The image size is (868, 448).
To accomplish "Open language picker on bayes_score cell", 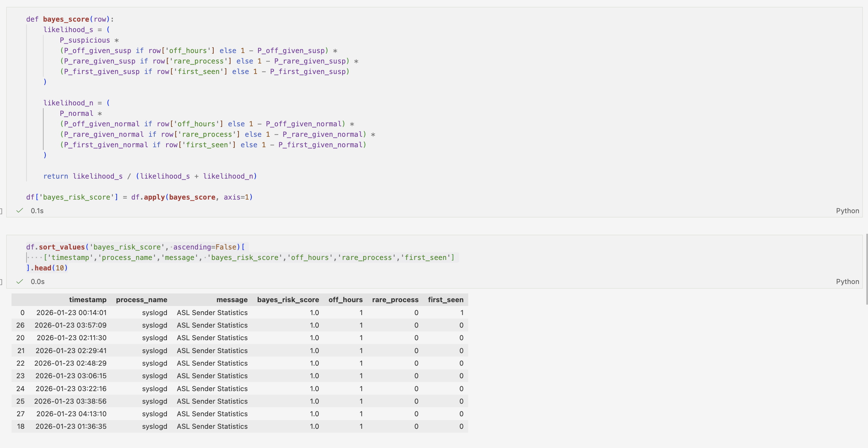I will tap(847, 211).
